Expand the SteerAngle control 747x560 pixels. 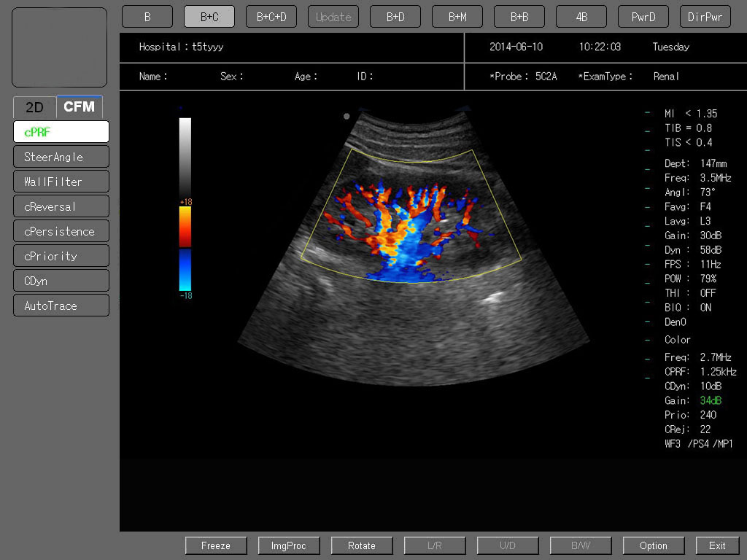click(x=61, y=157)
